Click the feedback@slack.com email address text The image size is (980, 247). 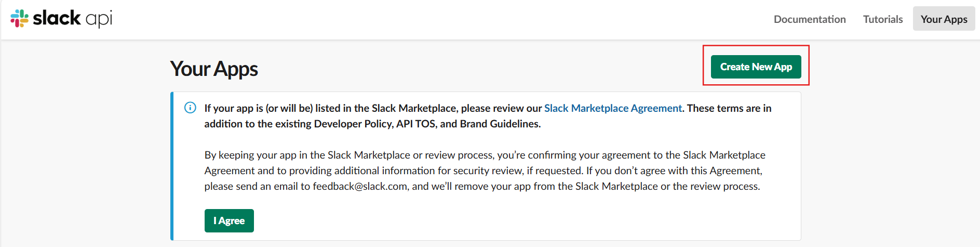coord(360,186)
